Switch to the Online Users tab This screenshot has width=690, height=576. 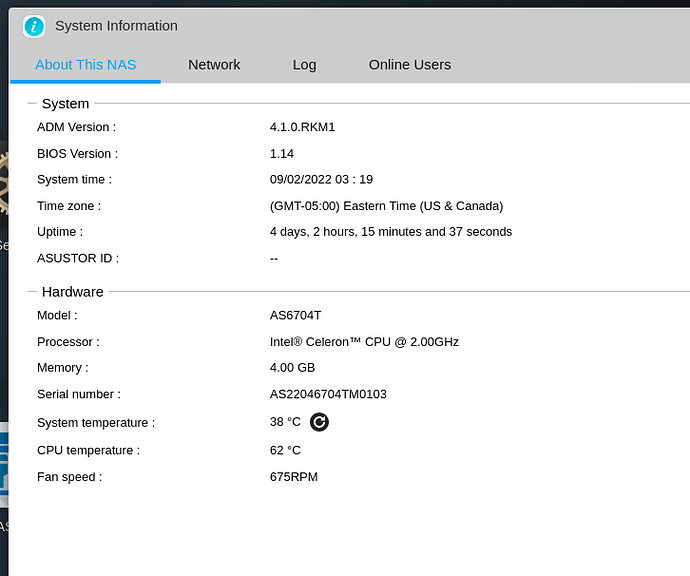tap(410, 65)
